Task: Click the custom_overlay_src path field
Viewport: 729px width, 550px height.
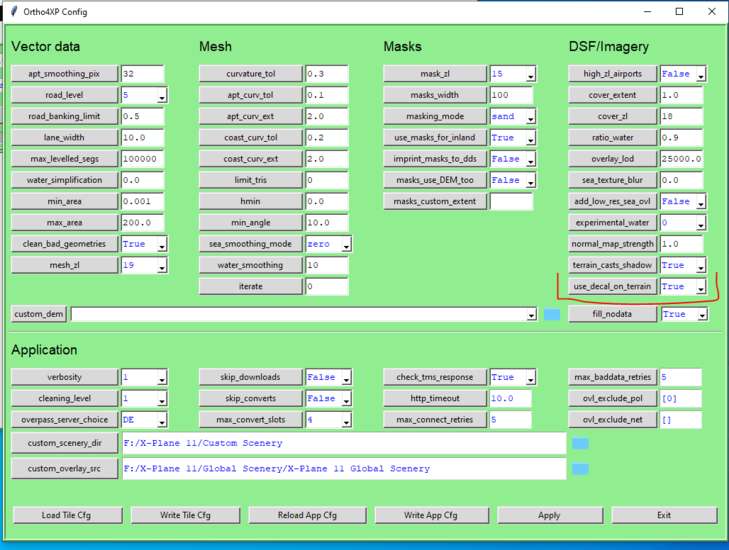Action: pos(344,469)
